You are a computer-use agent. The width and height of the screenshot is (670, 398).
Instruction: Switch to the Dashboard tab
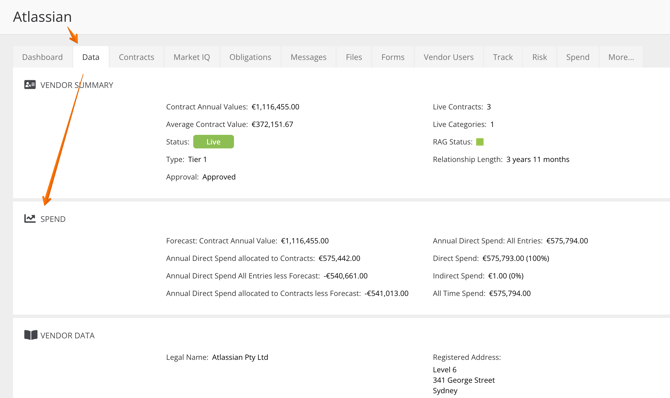pyautogui.click(x=42, y=57)
